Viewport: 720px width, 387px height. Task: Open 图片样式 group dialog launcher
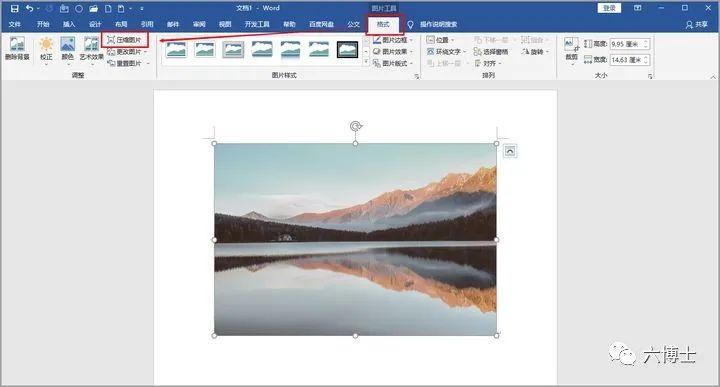(417, 76)
